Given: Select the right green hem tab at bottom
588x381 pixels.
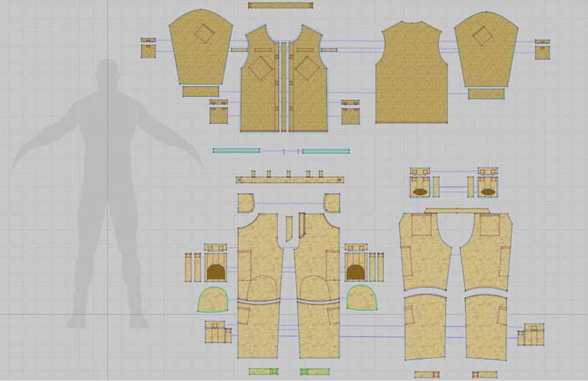Looking at the screenshot, I should coord(315,372).
